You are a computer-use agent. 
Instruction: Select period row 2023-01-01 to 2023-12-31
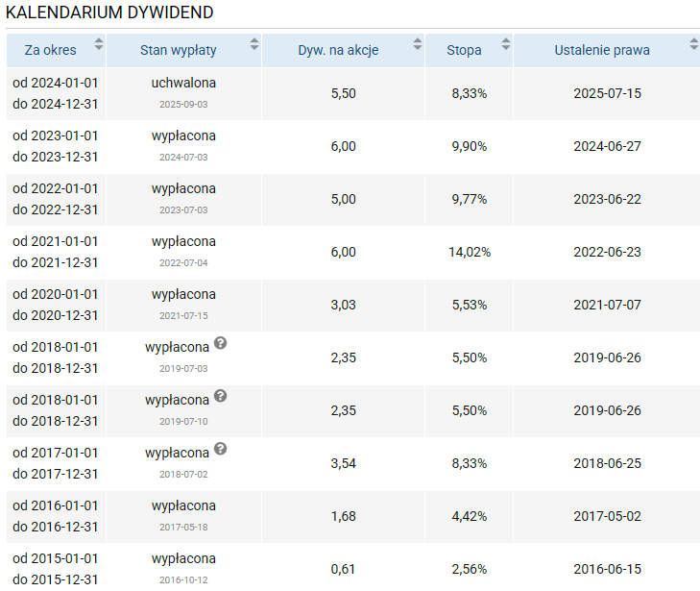point(55,146)
